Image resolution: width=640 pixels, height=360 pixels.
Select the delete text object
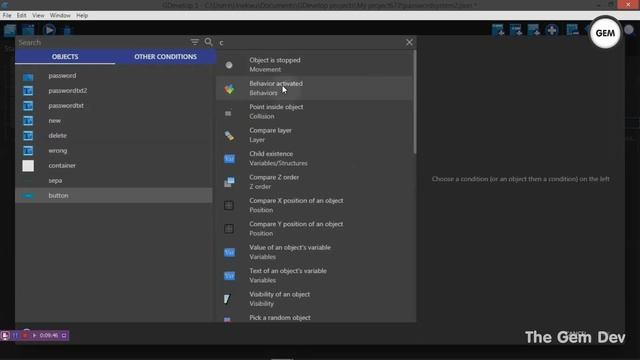tap(114, 136)
